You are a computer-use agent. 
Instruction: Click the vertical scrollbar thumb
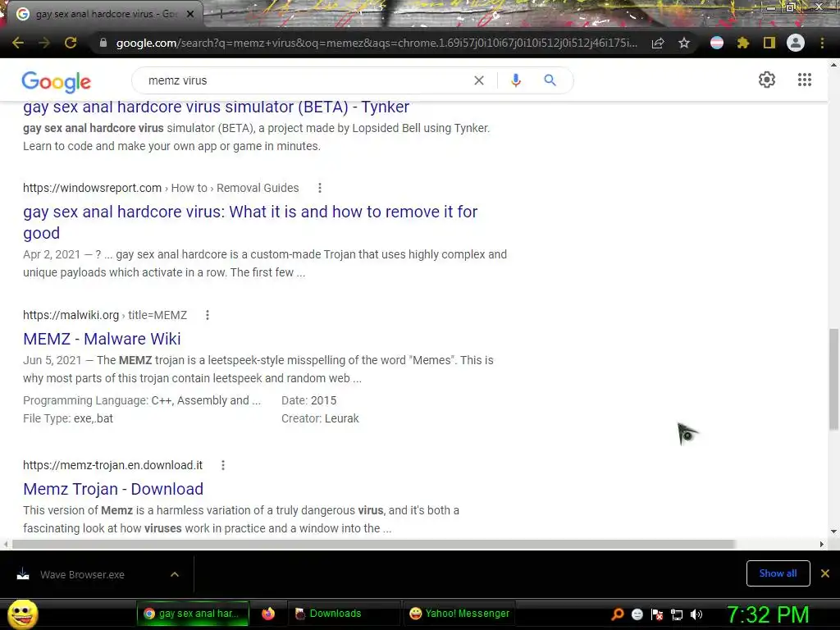833,379
